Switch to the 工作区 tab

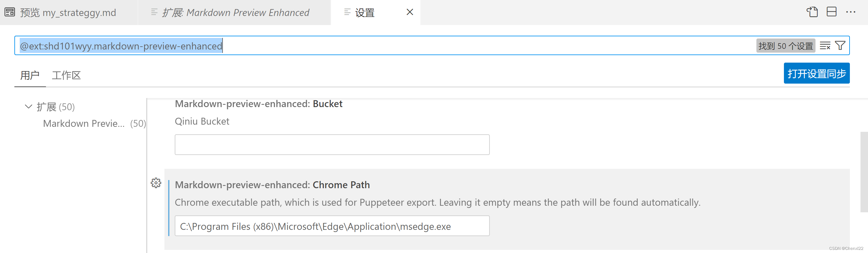coord(66,75)
